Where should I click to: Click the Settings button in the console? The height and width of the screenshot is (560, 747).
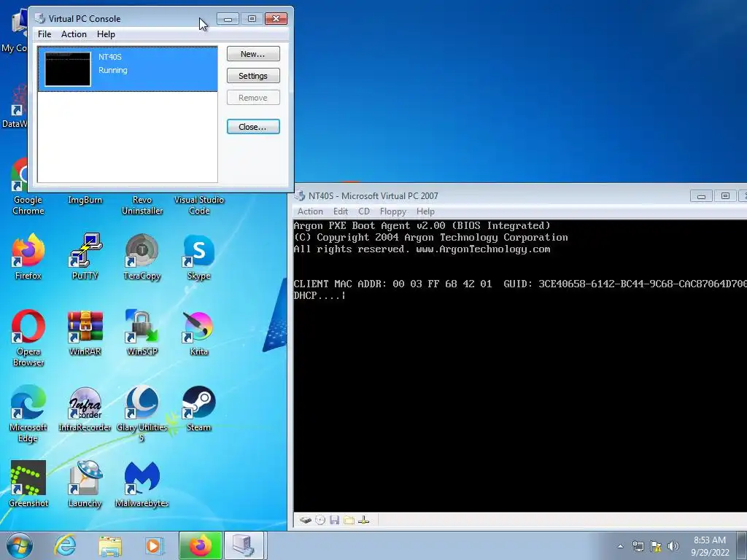pyautogui.click(x=253, y=76)
